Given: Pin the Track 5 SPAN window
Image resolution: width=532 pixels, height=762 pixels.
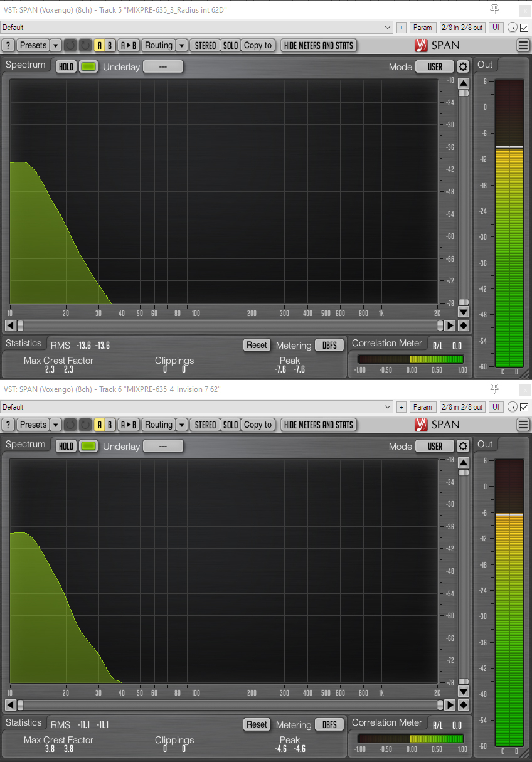Looking at the screenshot, I should click(495, 9).
